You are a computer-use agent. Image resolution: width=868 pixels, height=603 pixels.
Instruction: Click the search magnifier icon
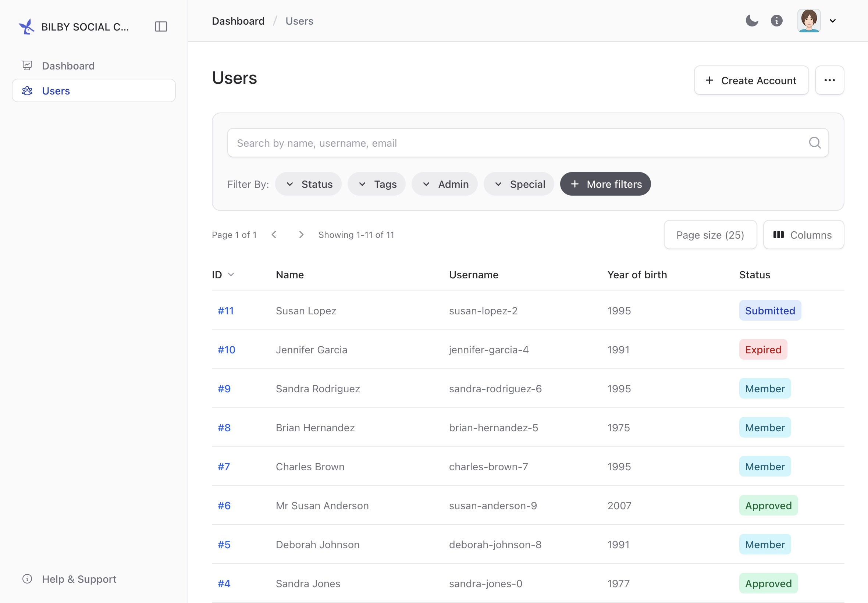point(815,143)
